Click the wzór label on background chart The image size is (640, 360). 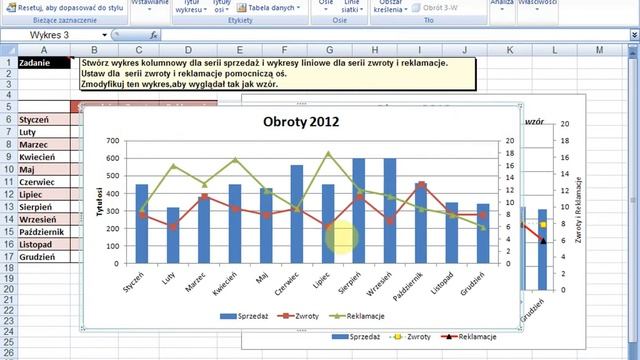(x=534, y=122)
